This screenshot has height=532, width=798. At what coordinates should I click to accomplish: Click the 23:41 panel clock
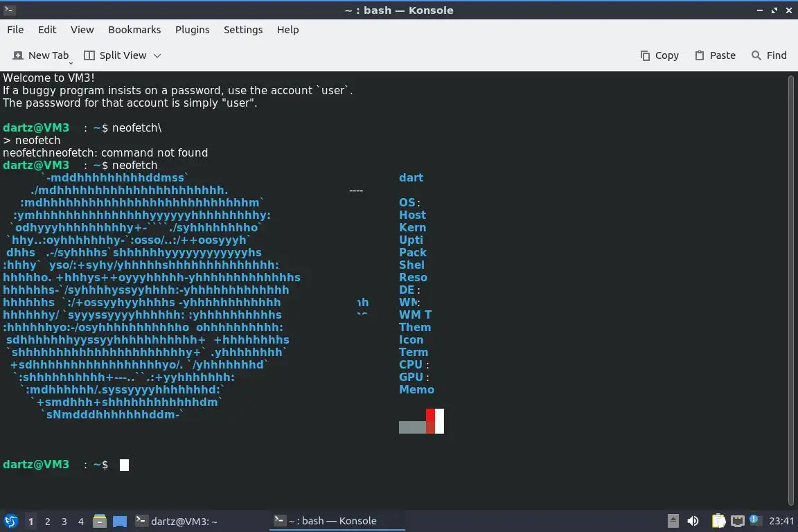pyautogui.click(x=781, y=521)
